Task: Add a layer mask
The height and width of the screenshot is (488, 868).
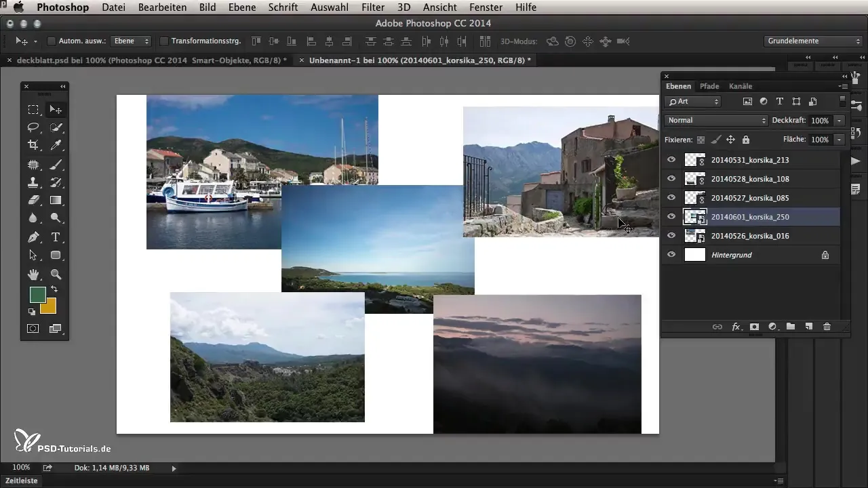Action: click(754, 327)
